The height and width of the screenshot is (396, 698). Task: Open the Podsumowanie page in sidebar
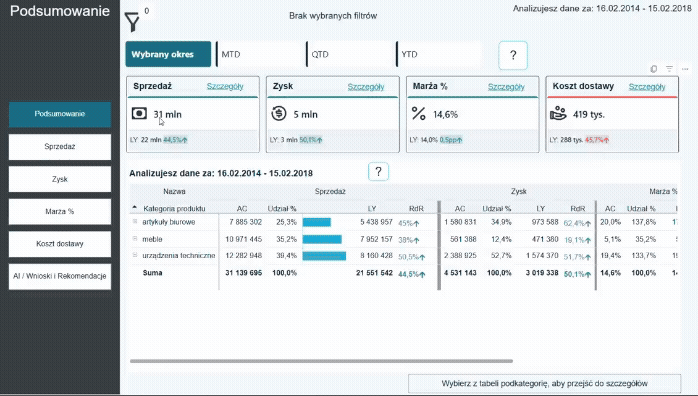(60, 114)
